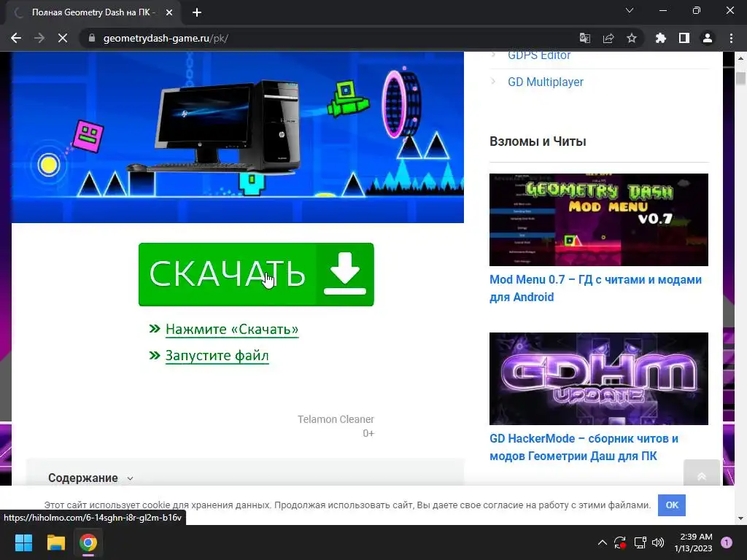This screenshot has height=560, width=747.
Task: Open the Windows Start menu
Action: [x=23, y=542]
